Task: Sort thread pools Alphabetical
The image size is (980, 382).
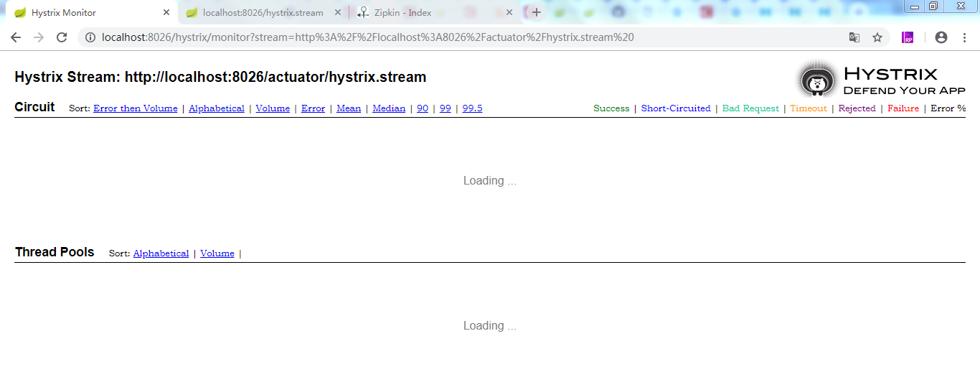Action: [x=161, y=253]
